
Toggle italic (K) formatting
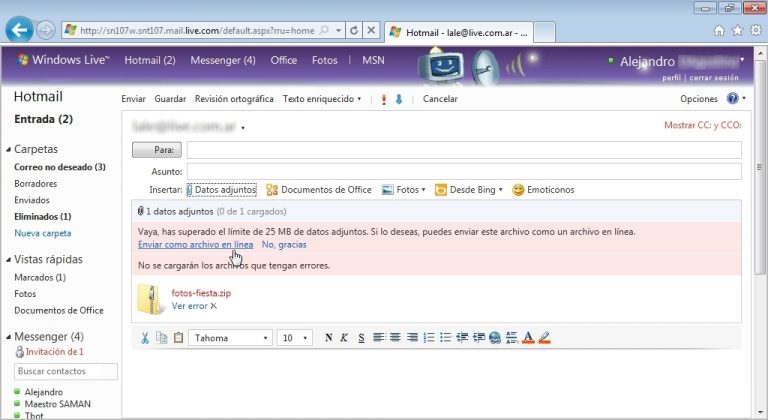344,338
